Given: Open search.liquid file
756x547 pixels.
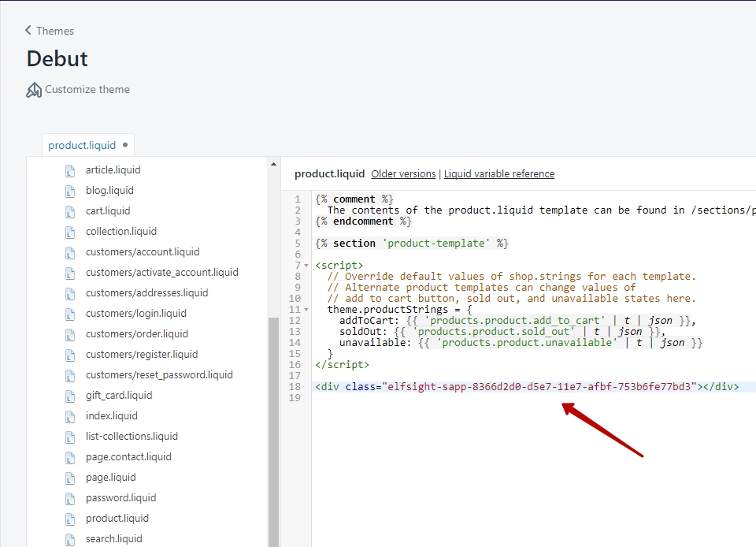Looking at the screenshot, I should [x=113, y=539].
